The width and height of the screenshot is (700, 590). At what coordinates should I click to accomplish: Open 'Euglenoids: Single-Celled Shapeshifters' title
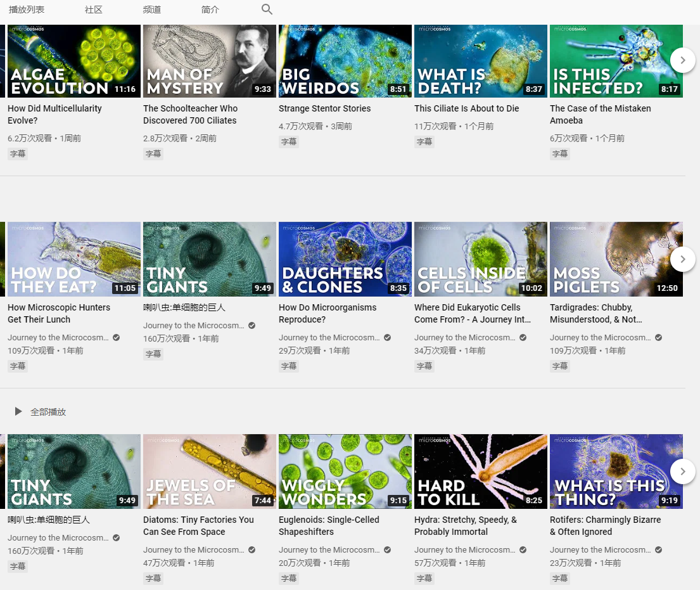(x=329, y=526)
